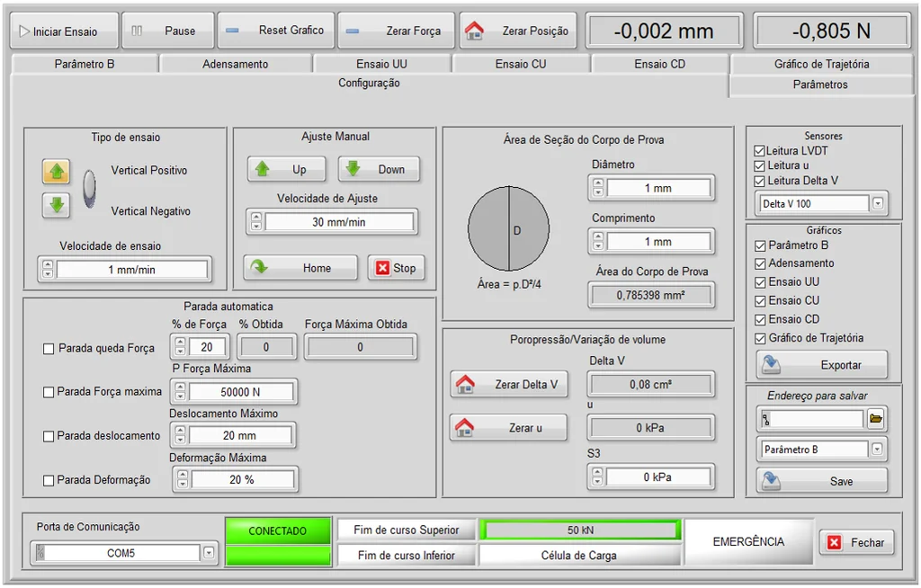Uncheck Parâmetro B graph checkbox

click(x=760, y=245)
